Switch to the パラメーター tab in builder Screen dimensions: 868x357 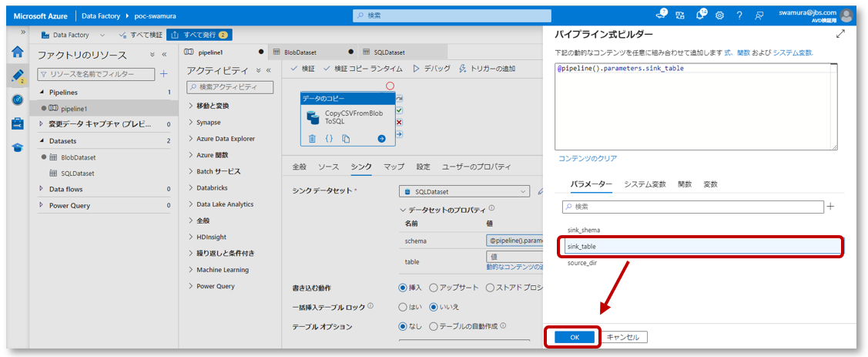pyautogui.click(x=592, y=184)
